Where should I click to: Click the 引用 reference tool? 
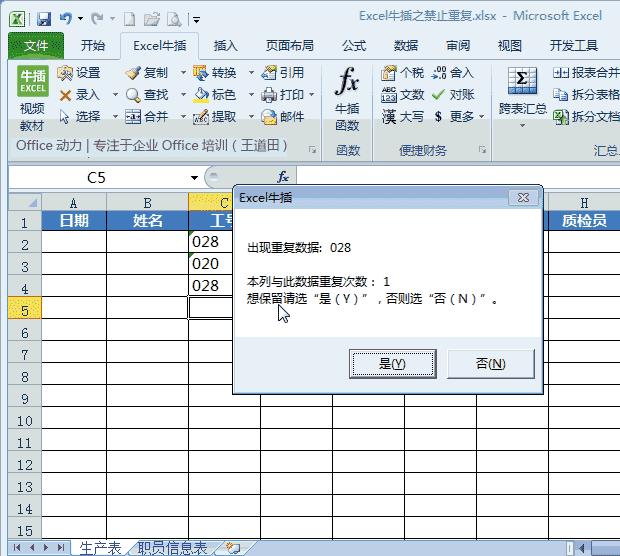coord(283,73)
